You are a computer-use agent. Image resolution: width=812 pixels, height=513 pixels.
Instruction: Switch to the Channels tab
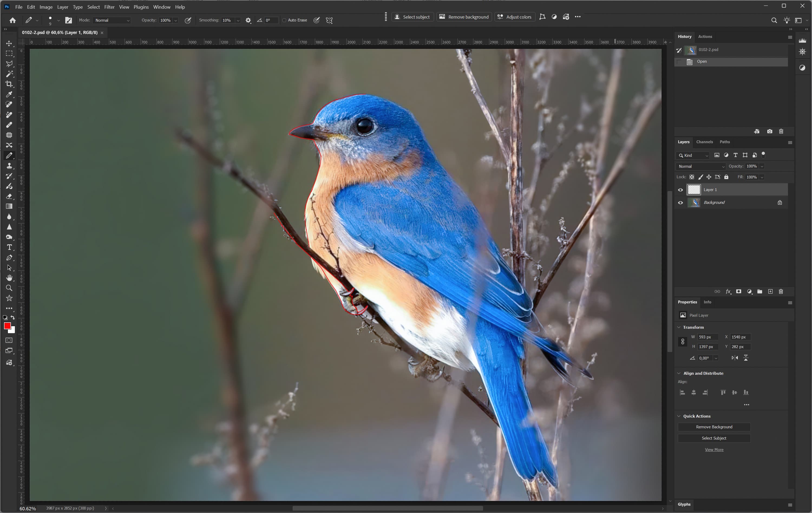click(705, 142)
